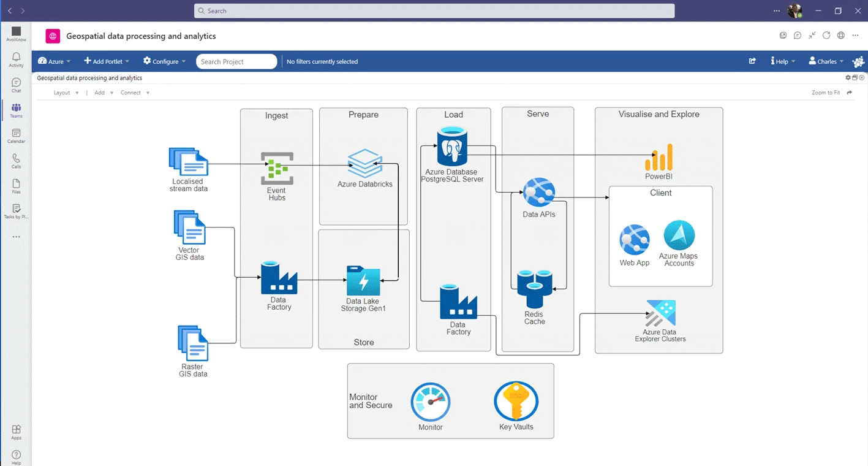Open the Add menu in diagram toolbar

(x=104, y=93)
